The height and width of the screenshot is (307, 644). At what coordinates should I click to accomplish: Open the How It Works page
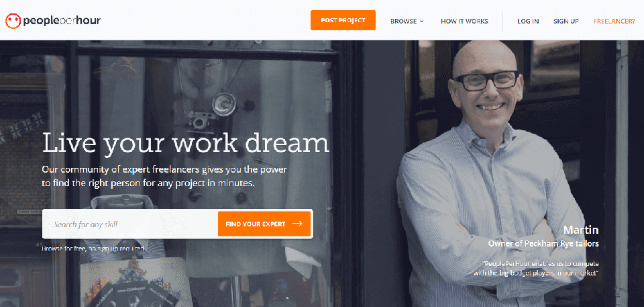(x=464, y=21)
